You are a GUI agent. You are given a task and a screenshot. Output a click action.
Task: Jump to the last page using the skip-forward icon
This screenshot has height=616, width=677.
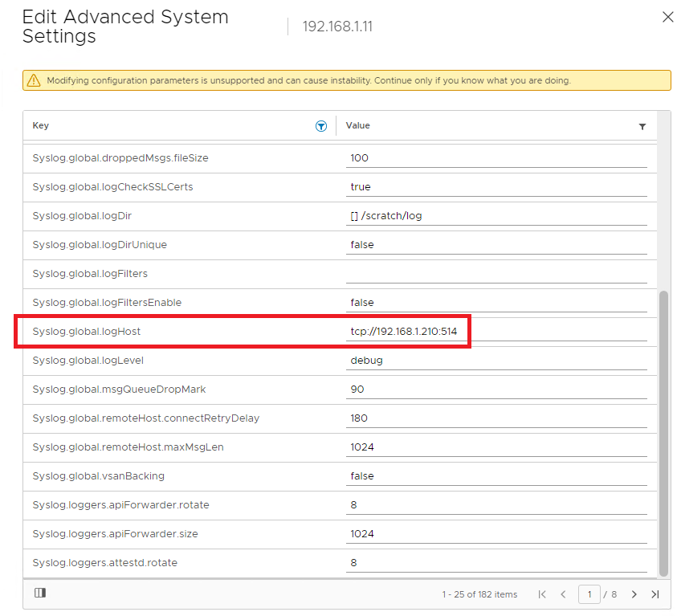(x=655, y=594)
